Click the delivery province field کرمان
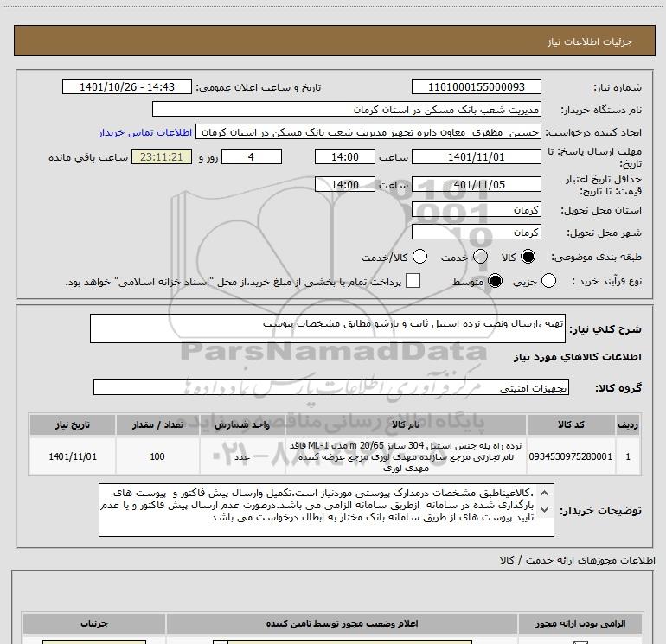 pos(476,210)
